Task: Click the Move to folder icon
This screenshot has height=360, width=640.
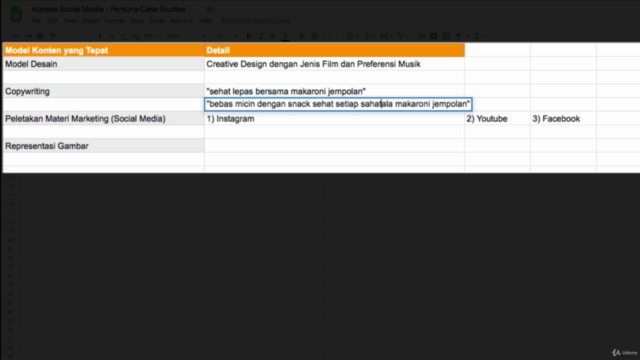Action: (x=210, y=9)
